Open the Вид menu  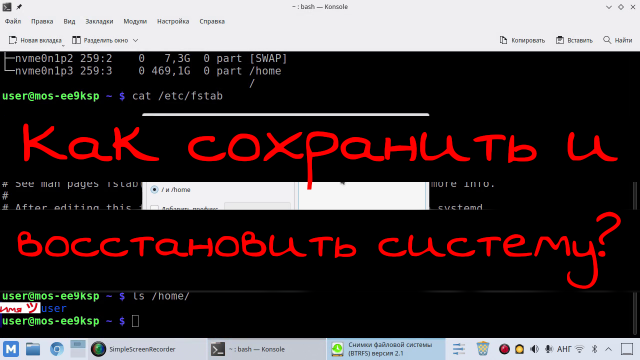pos(69,21)
